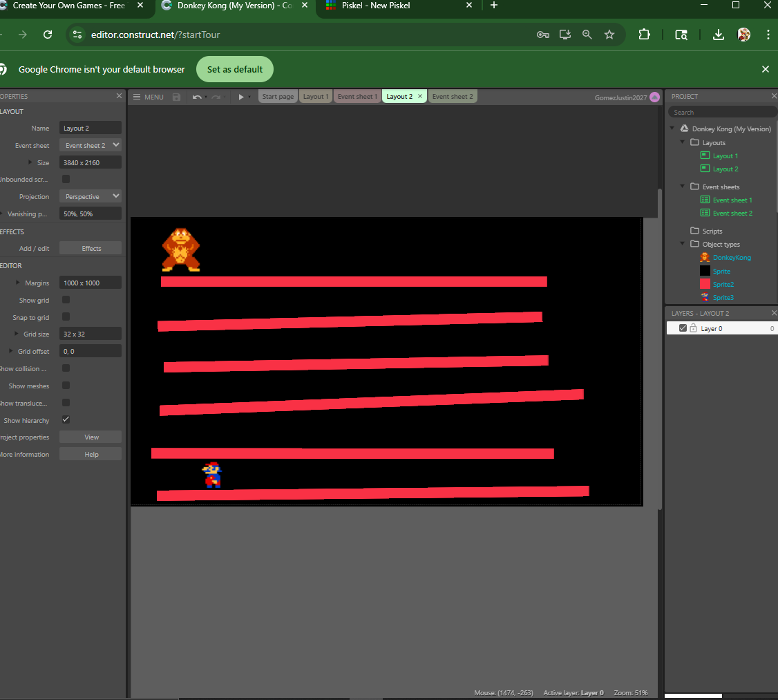Expand the Margins property
This screenshot has width=778, height=700.
coord(17,283)
